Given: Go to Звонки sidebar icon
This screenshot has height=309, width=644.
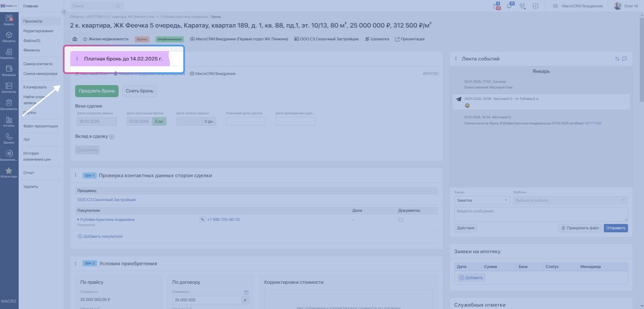Looking at the screenshot, I should [x=9, y=138].
